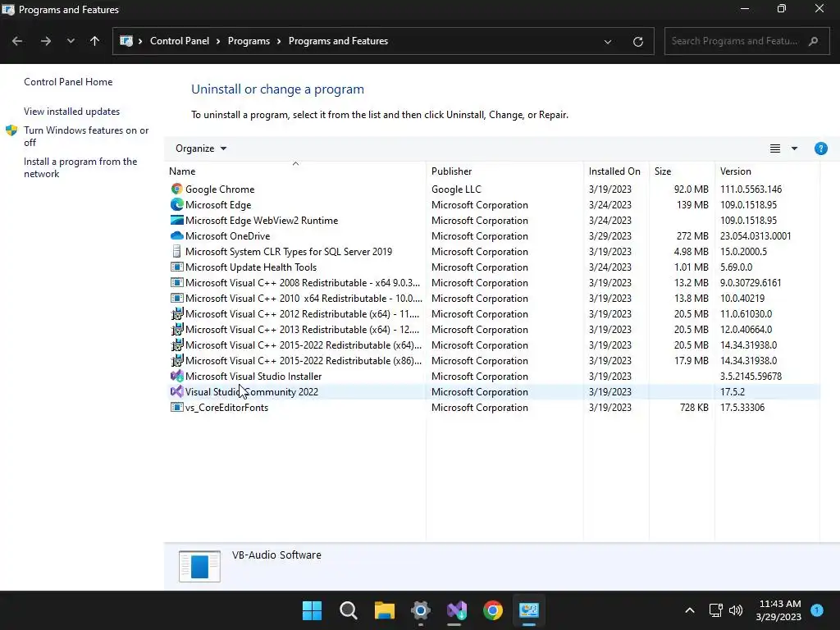
Task: Expand chevron before Control Panel in breadcrumb
Action: pos(140,41)
